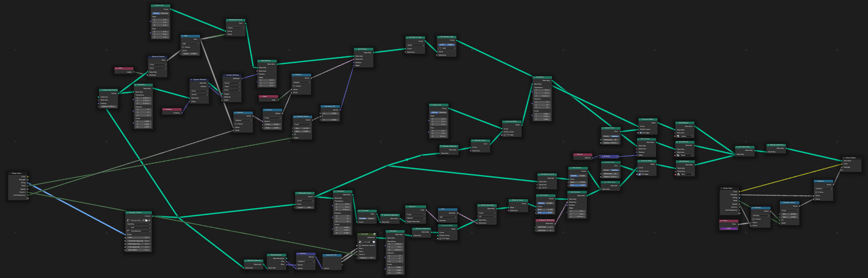Click Start Size field in Endpoint Selection
Viewport: 868px width, 278px height.
pos(545,227)
